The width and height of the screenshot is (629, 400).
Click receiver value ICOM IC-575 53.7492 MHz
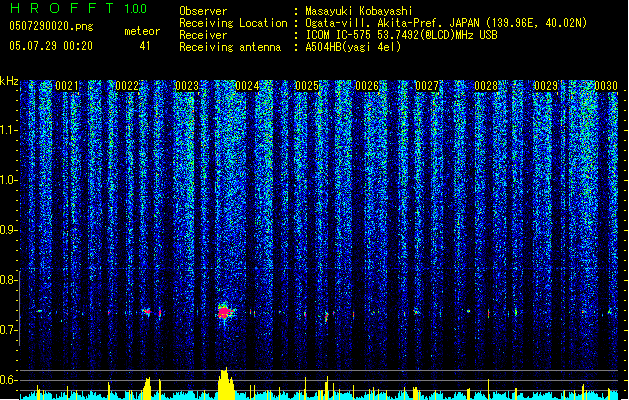click(401, 35)
